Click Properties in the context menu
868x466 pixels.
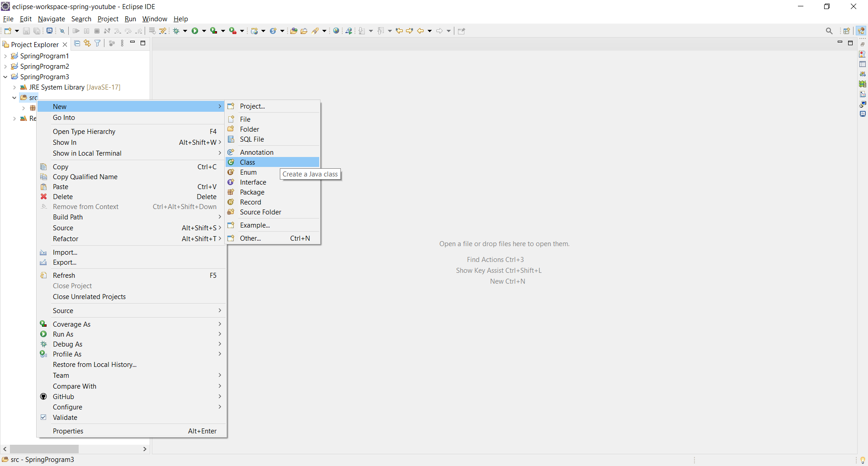click(131, 431)
